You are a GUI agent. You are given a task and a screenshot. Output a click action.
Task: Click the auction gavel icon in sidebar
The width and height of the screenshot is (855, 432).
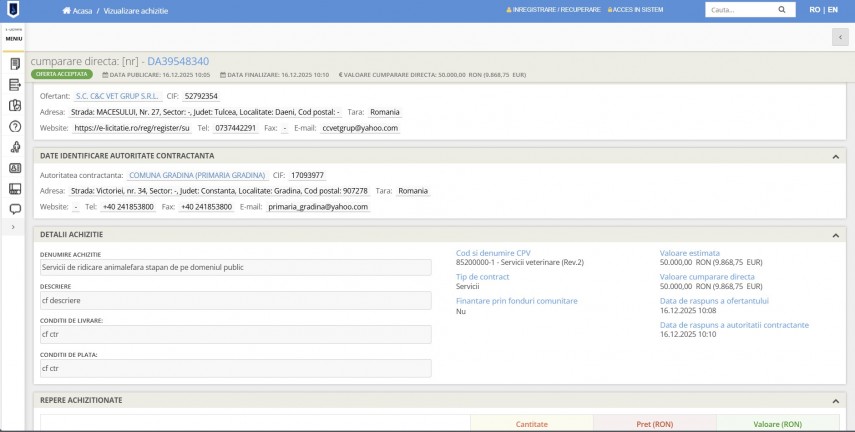[15, 147]
